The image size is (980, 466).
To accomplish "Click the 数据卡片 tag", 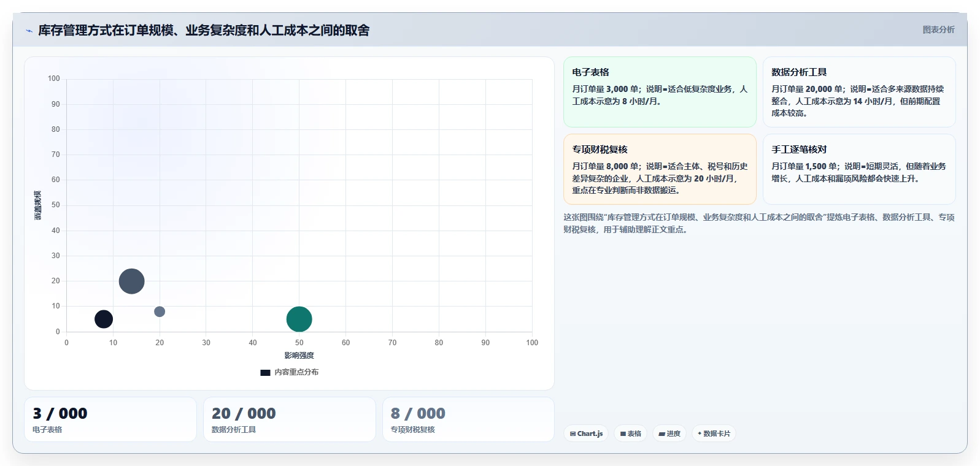I will pyautogui.click(x=714, y=434).
